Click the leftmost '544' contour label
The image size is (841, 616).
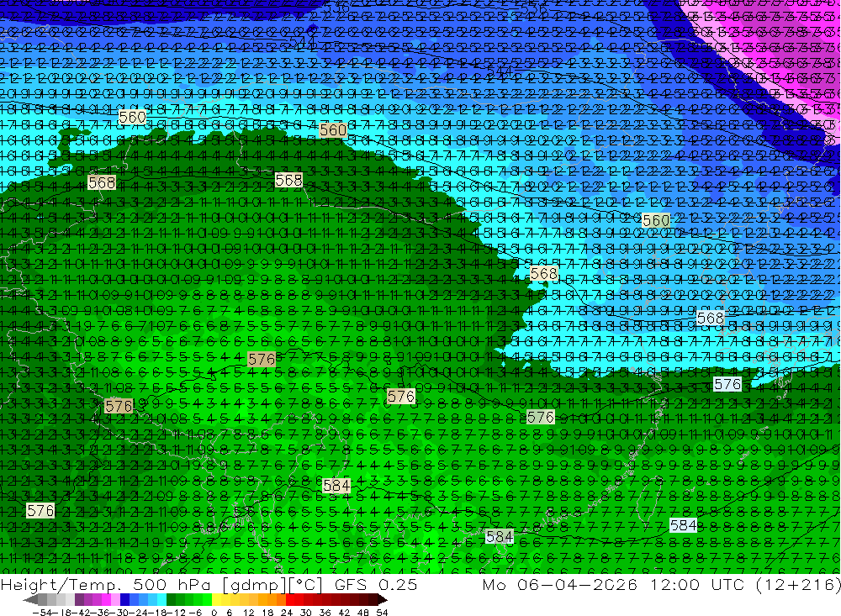coord(302,40)
